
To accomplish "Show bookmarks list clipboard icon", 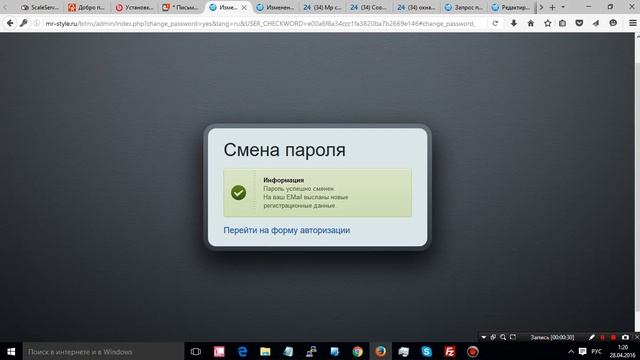I will pos(562,23).
